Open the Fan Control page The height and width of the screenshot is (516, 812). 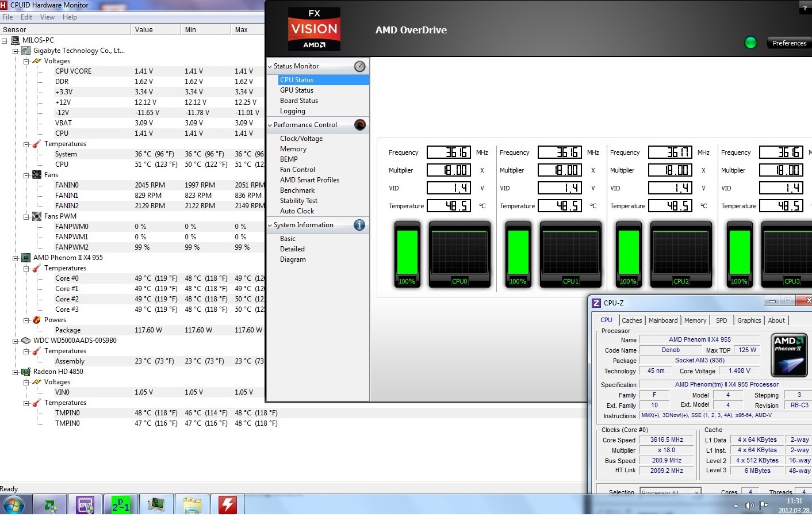click(x=297, y=170)
